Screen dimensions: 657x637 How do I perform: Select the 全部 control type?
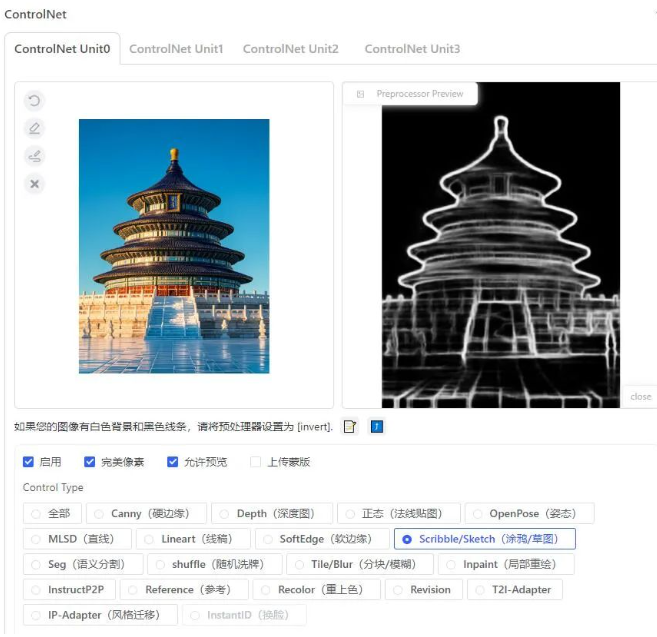(52, 513)
